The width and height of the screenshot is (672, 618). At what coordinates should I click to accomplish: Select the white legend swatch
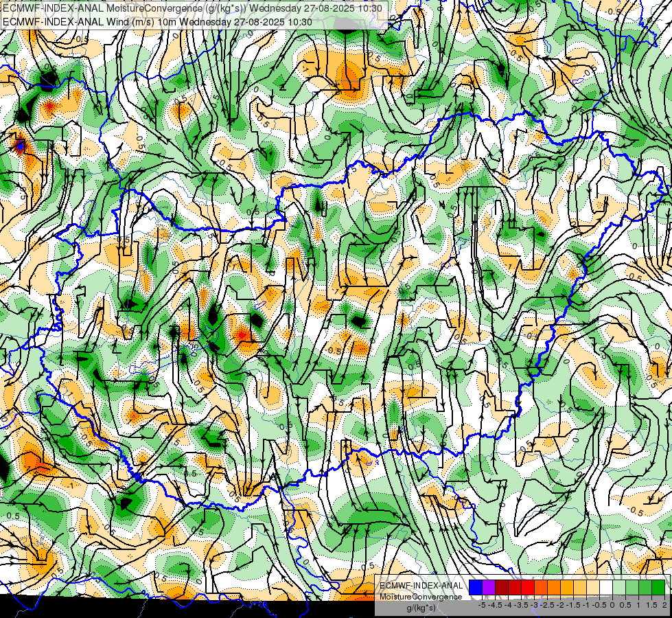(x=606, y=587)
